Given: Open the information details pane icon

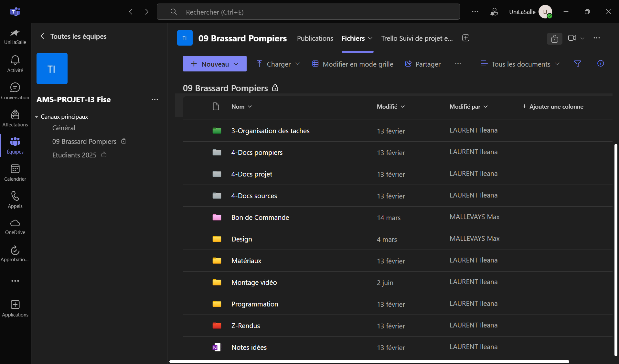Looking at the screenshot, I should 600,64.
